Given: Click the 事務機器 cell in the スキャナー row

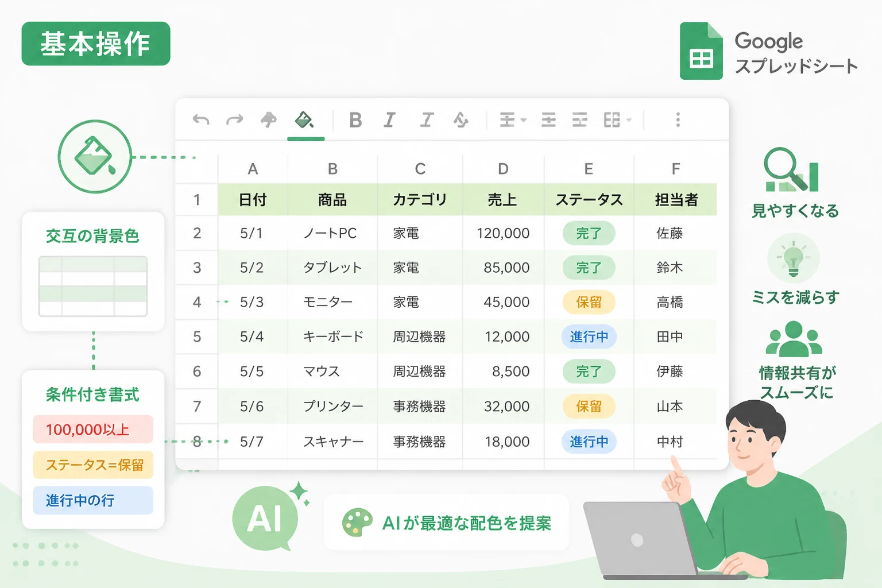Looking at the screenshot, I should [x=420, y=442].
